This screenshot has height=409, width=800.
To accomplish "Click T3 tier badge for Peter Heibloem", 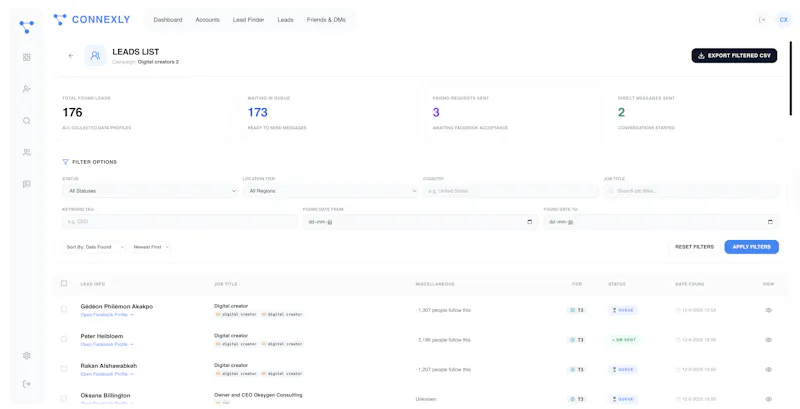I will click(577, 340).
